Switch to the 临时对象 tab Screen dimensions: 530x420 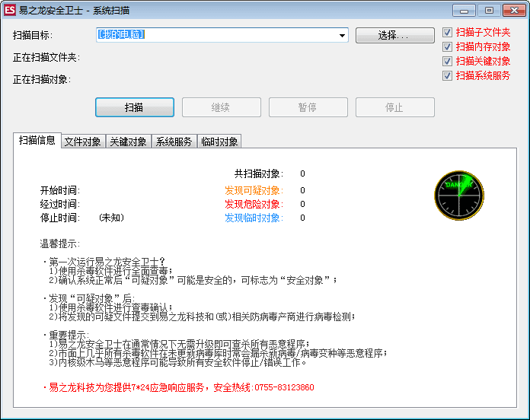219,142
